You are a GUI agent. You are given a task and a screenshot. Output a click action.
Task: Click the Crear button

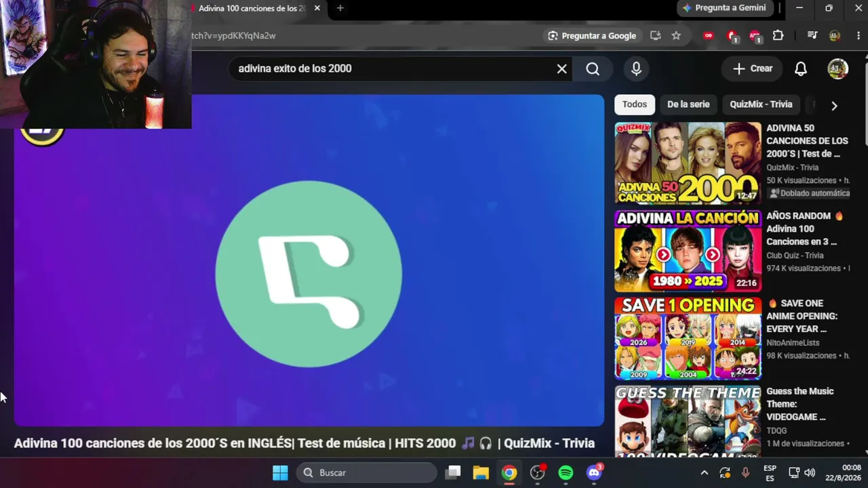pyautogui.click(x=753, y=68)
